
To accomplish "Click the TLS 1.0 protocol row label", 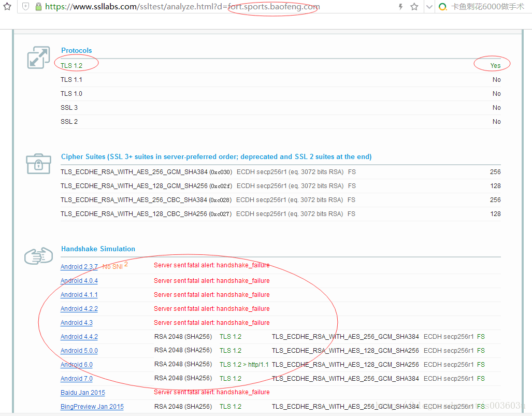I will (x=71, y=93).
